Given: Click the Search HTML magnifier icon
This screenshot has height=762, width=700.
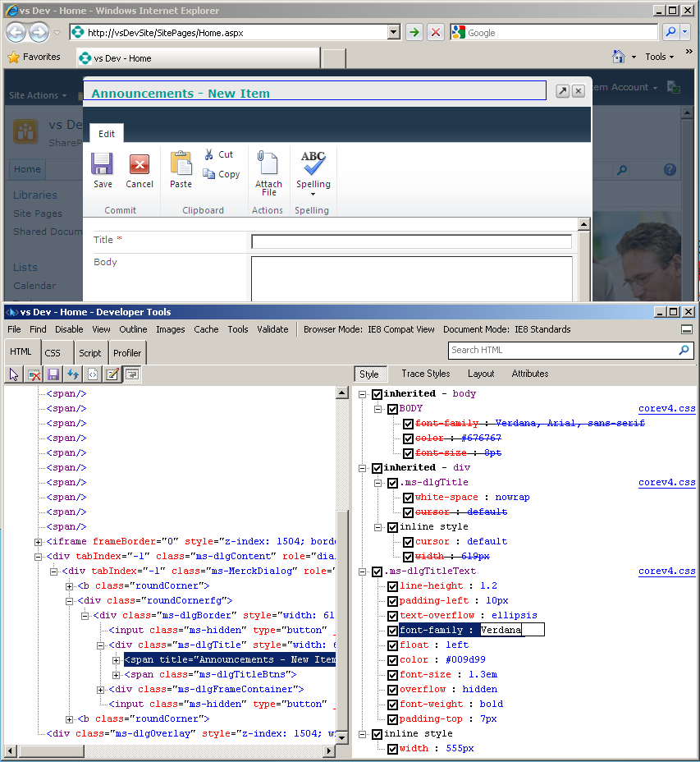Looking at the screenshot, I should point(684,350).
